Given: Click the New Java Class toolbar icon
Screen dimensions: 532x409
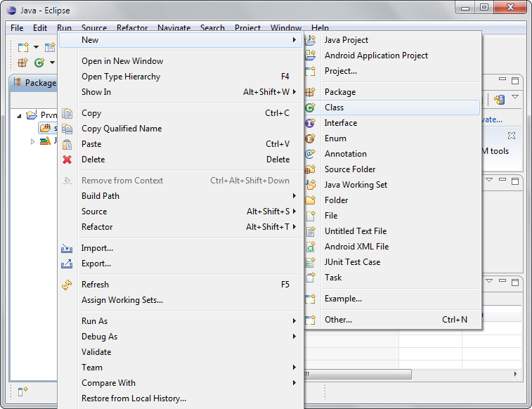Looking at the screenshot, I should [x=39, y=63].
